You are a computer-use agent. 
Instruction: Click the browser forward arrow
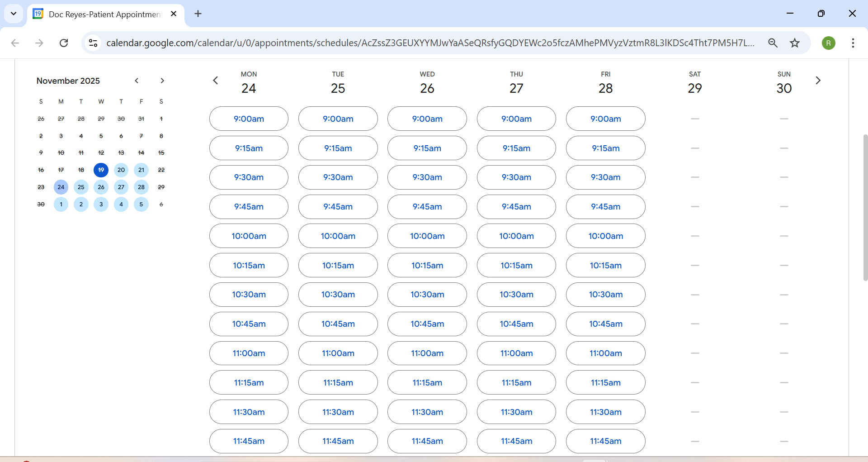click(x=40, y=43)
